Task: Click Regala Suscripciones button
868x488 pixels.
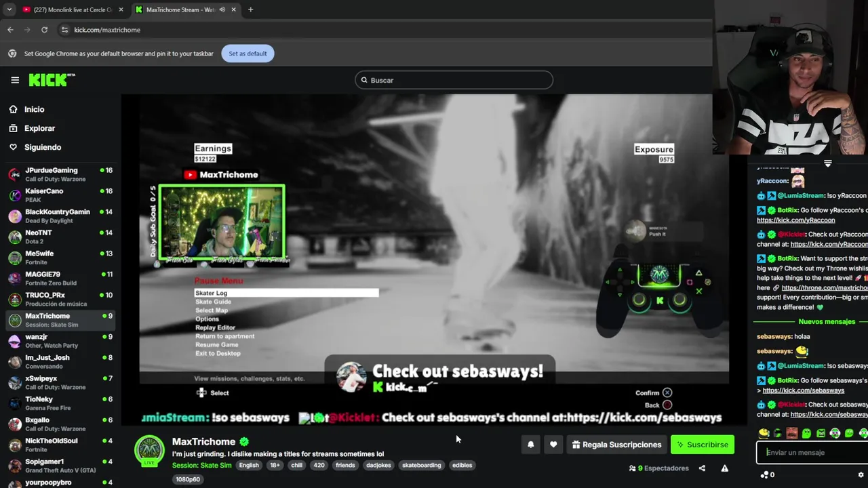Action: click(616, 445)
